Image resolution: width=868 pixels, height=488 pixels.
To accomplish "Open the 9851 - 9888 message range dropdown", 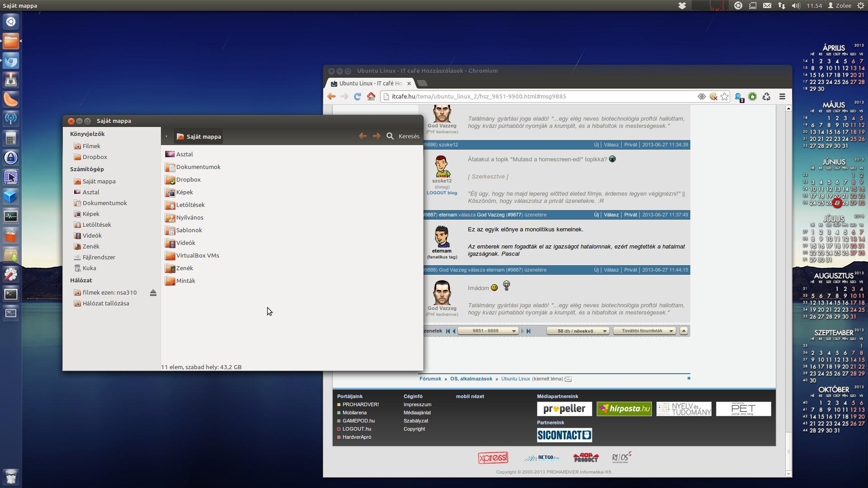I will pos(488,331).
